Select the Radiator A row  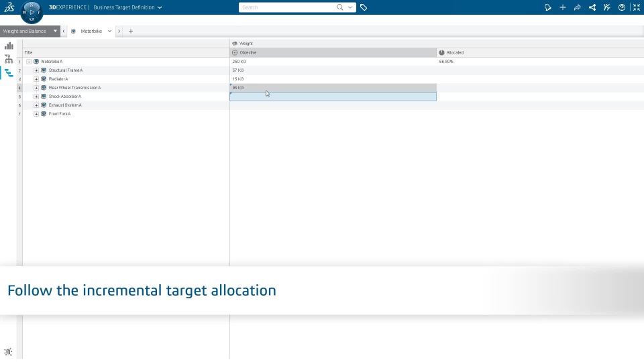(58, 79)
